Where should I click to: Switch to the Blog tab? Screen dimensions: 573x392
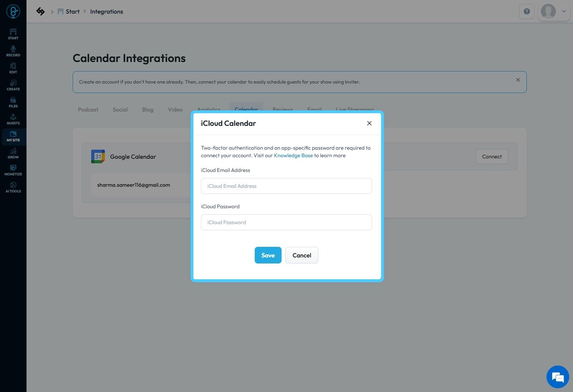[x=148, y=110]
